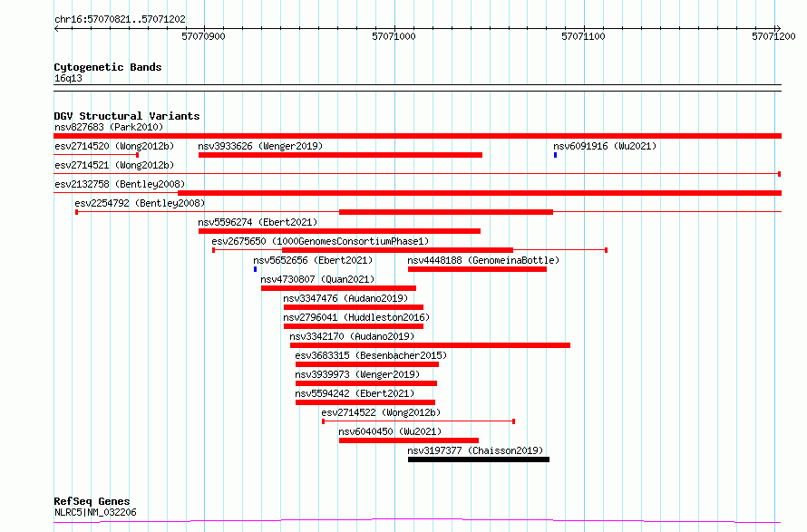The height and width of the screenshot is (532, 807).
Task: Click the long red nsv827683 Park2010 bar
Action: click(x=417, y=136)
